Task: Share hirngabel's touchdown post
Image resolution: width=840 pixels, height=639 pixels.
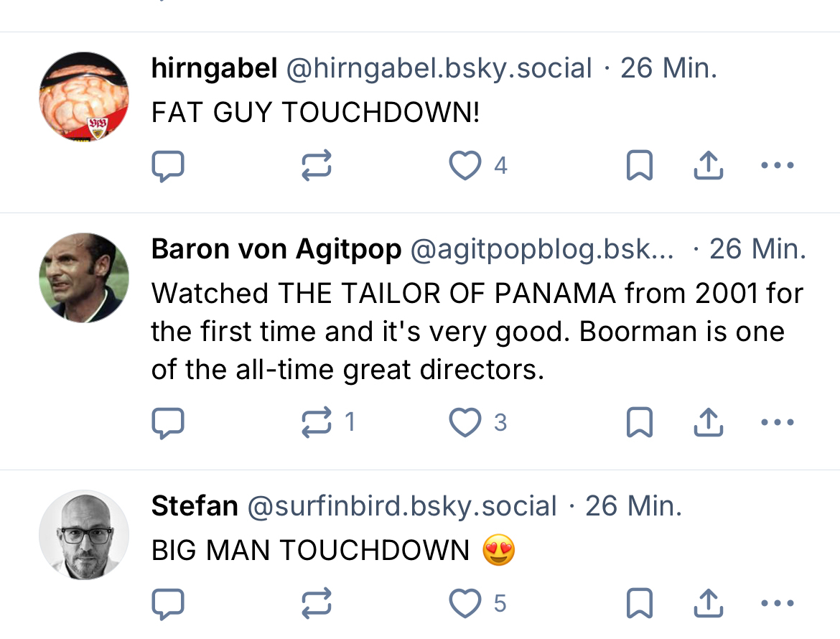Action: tap(708, 166)
